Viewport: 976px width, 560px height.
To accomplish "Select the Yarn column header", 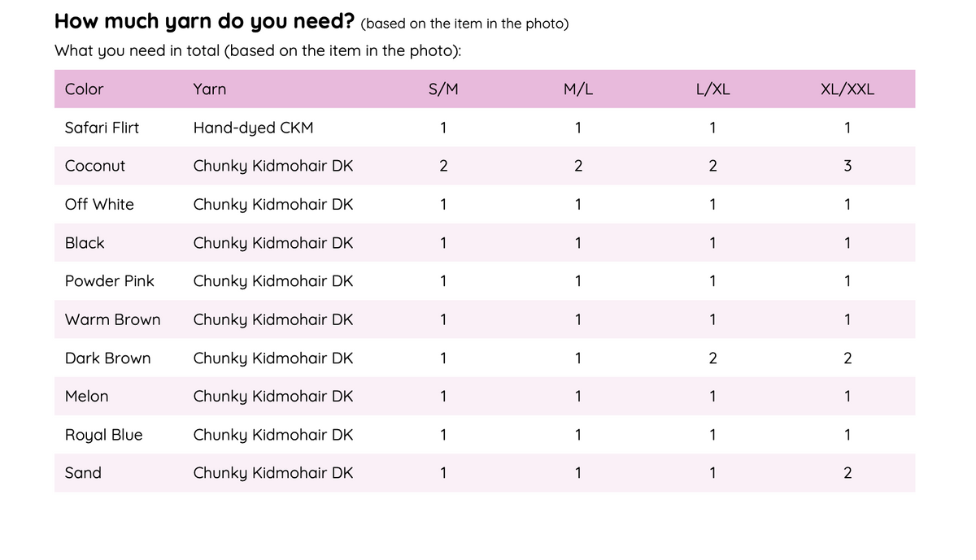I will tap(210, 89).
